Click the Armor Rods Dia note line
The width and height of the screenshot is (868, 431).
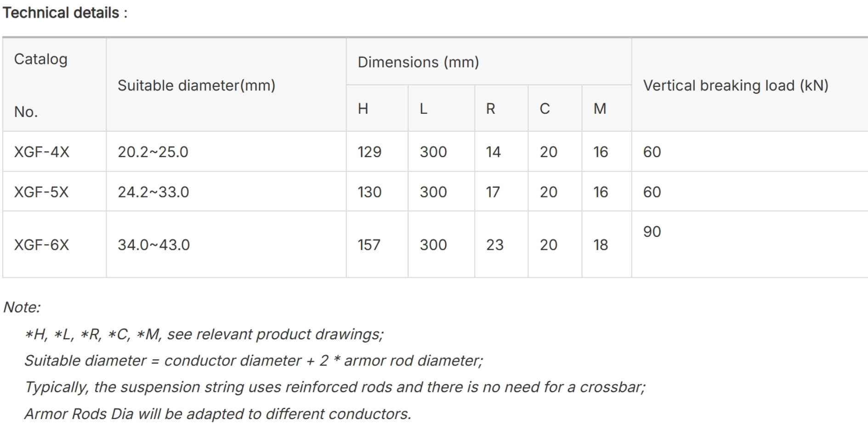coord(218,414)
